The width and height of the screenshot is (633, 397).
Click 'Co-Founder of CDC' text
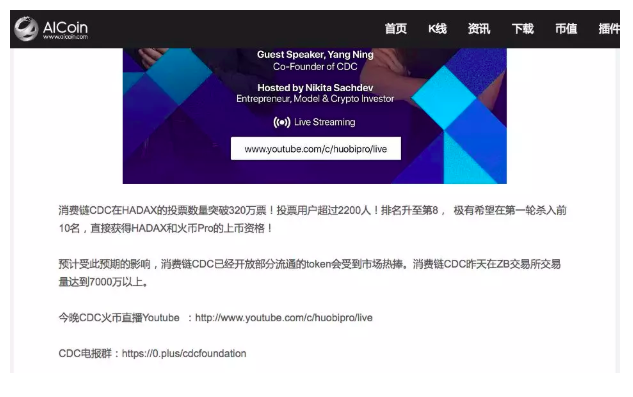click(315, 67)
